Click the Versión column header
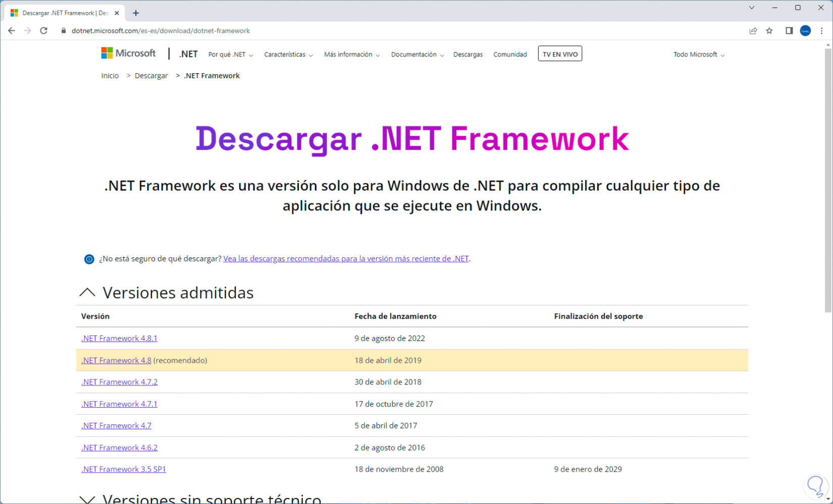 tap(95, 316)
